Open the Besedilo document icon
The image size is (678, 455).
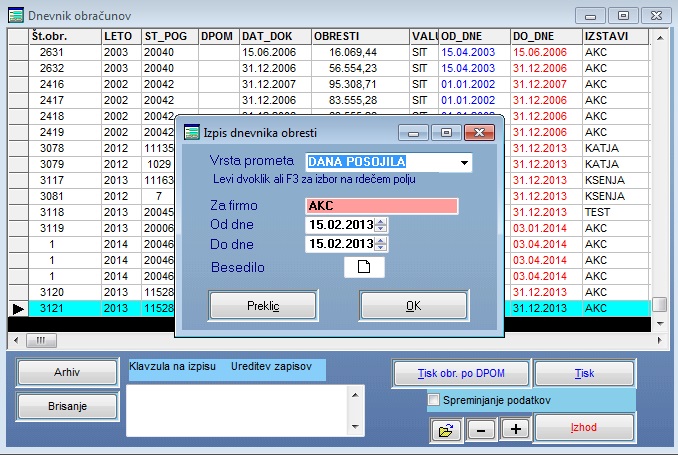(x=364, y=267)
